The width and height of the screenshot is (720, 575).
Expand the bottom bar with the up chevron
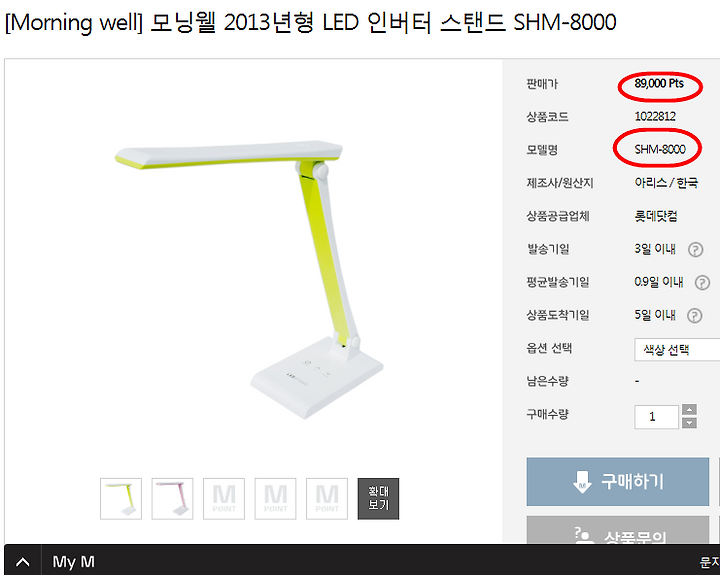pos(22,561)
